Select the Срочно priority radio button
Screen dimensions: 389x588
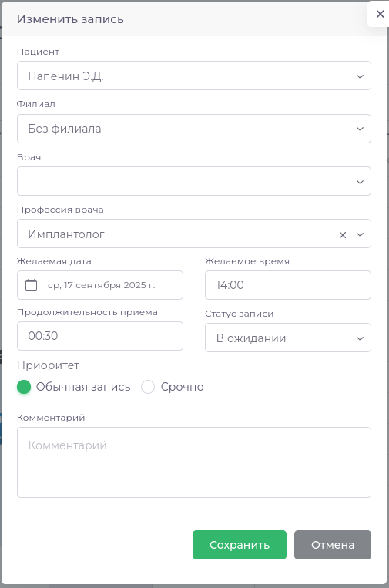pyautogui.click(x=148, y=387)
